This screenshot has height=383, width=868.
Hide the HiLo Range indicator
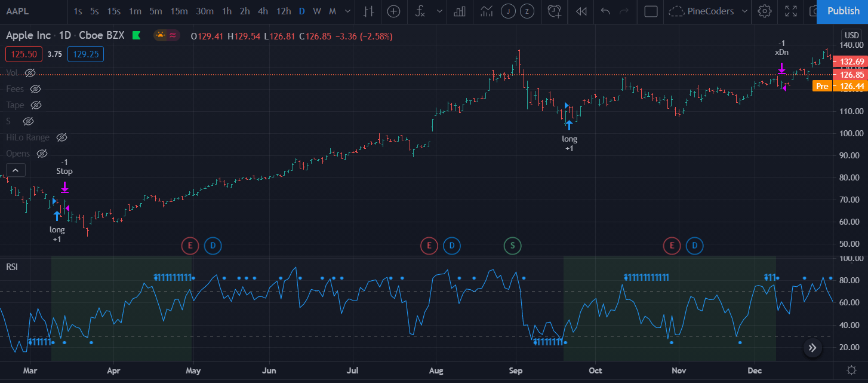62,137
